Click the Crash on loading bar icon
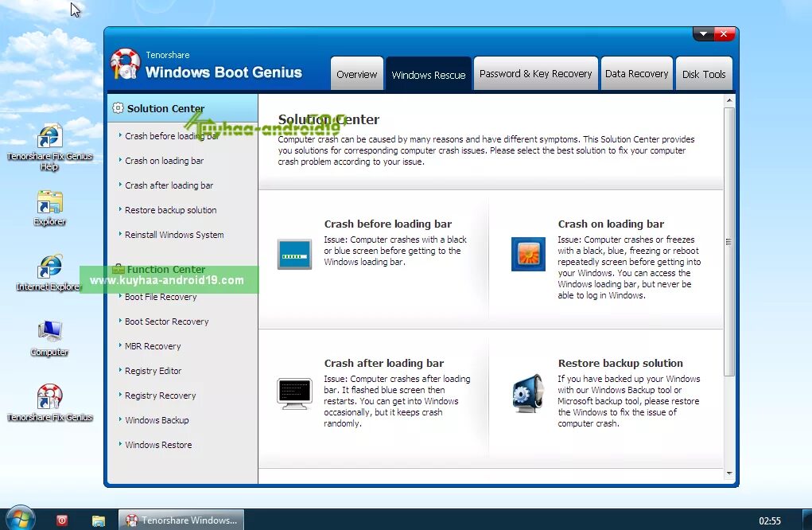Screen dimensions: 812x530 click(x=528, y=254)
